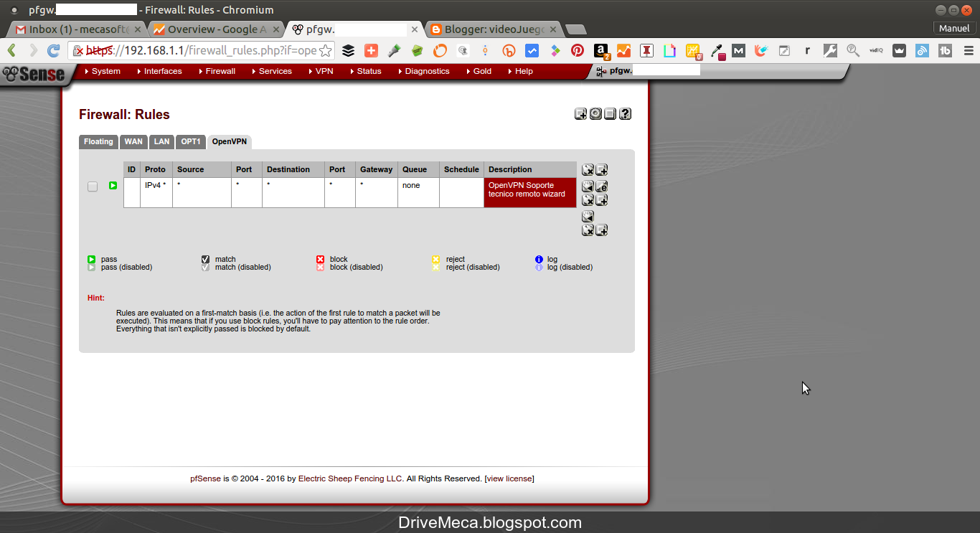
Task: Expand the Interfaces menu
Action: click(x=159, y=71)
